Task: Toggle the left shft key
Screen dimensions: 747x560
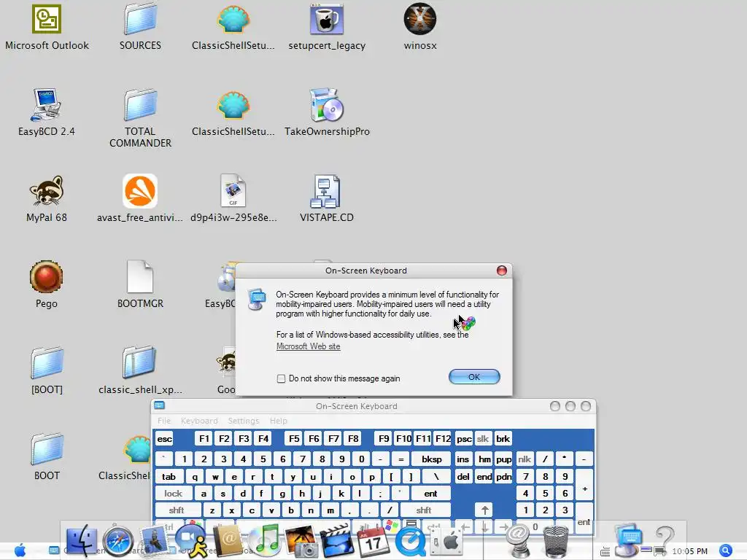Action: (177, 510)
